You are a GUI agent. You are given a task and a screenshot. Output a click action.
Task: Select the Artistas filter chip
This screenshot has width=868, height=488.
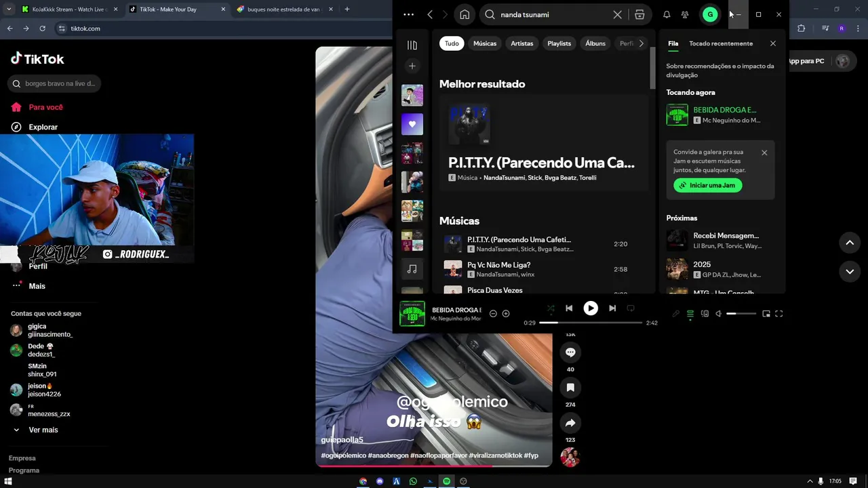click(x=522, y=43)
